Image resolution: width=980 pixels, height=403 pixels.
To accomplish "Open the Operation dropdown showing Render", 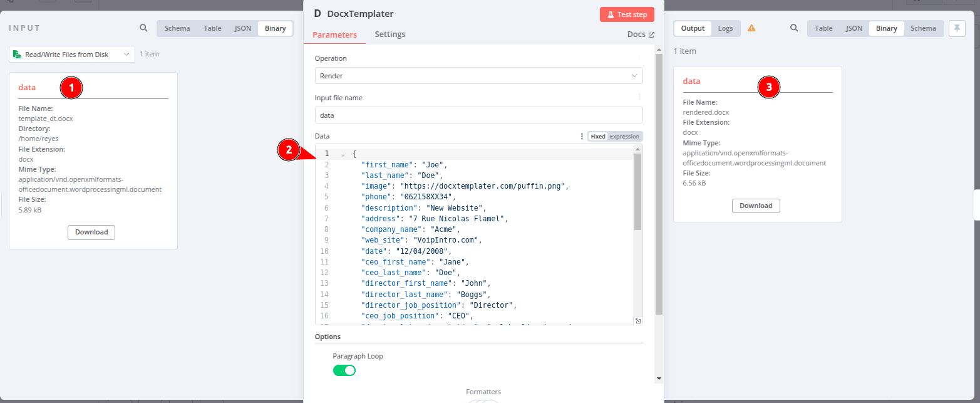I will pyautogui.click(x=479, y=75).
